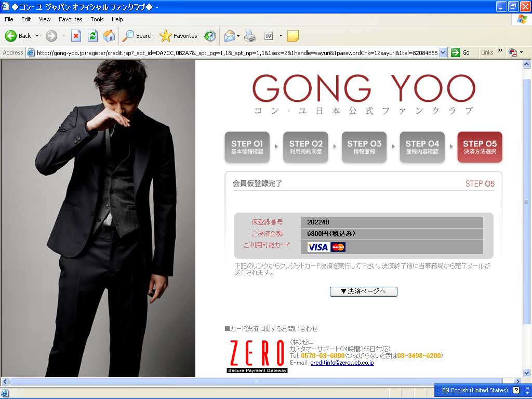Click the STEP 04 confirmation box
Screen dimensions: 532x399
tap(422, 147)
